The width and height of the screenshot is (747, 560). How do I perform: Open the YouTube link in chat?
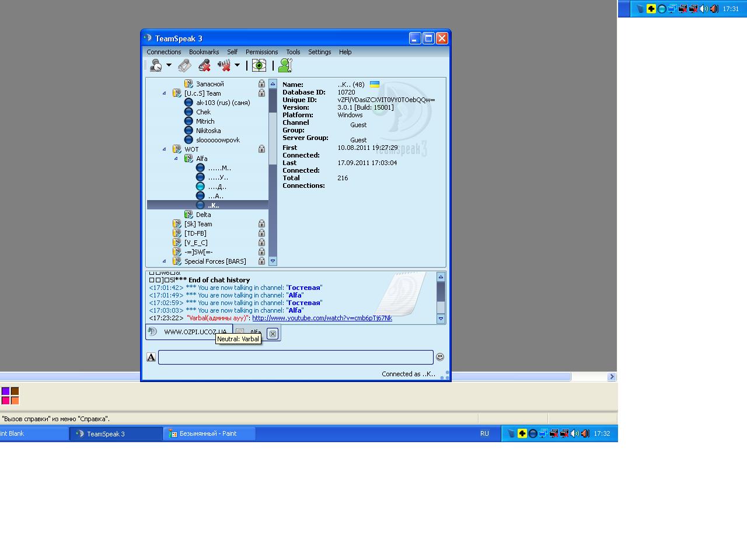(322, 318)
